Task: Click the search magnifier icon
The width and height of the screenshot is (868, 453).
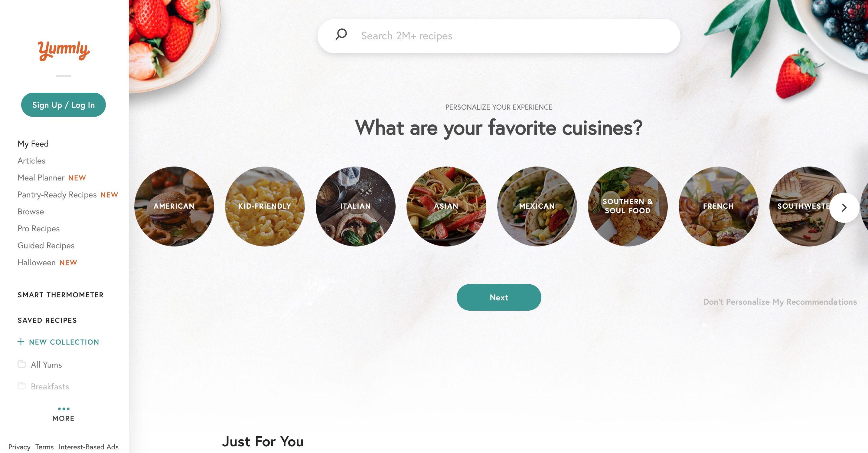Action: click(x=341, y=35)
